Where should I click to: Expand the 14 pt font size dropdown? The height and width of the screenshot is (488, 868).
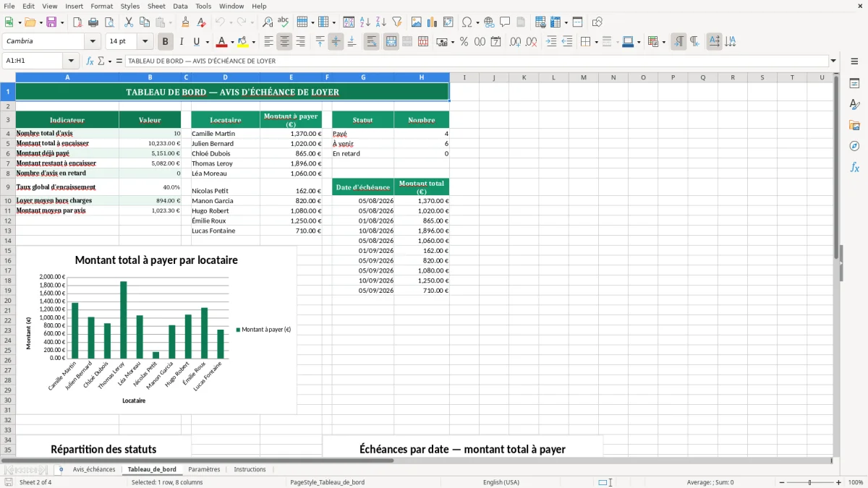(x=145, y=42)
